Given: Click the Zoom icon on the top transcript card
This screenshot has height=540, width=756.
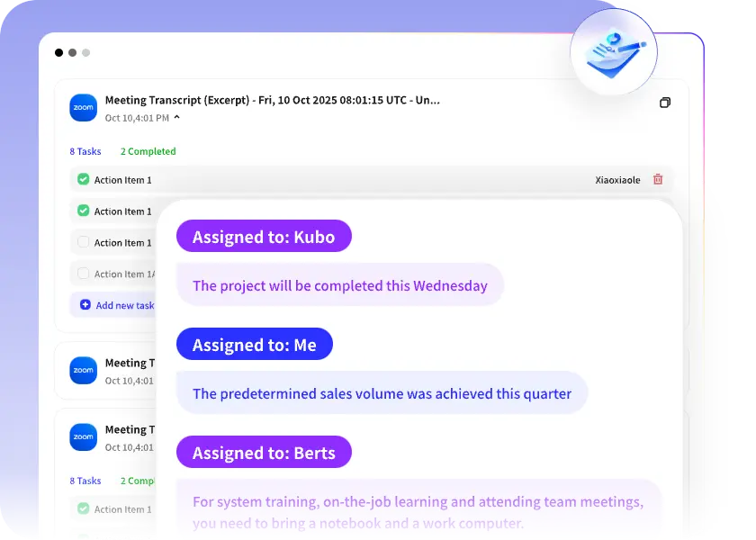Looking at the screenshot, I should 83,107.
